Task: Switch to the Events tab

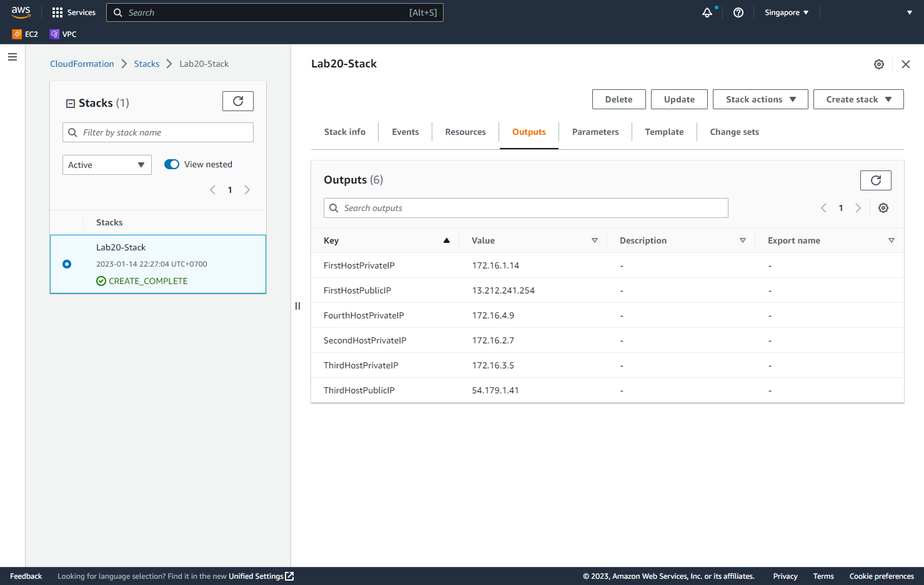Action: 405,132
